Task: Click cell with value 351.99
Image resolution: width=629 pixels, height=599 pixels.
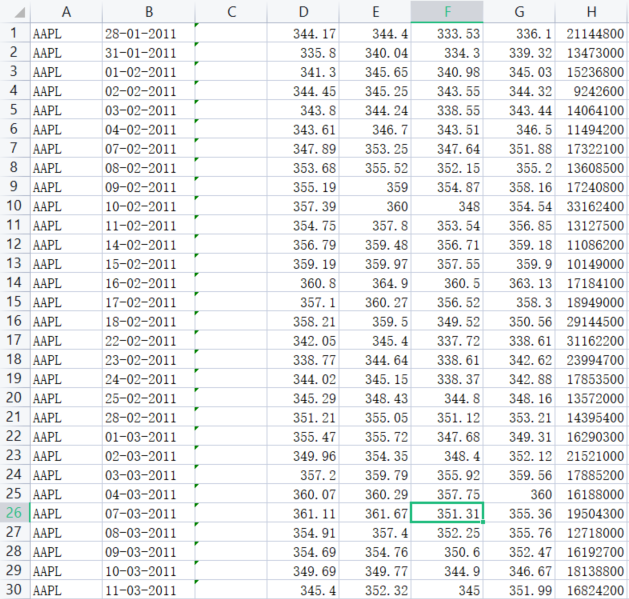Action: [x=519, y=589]
